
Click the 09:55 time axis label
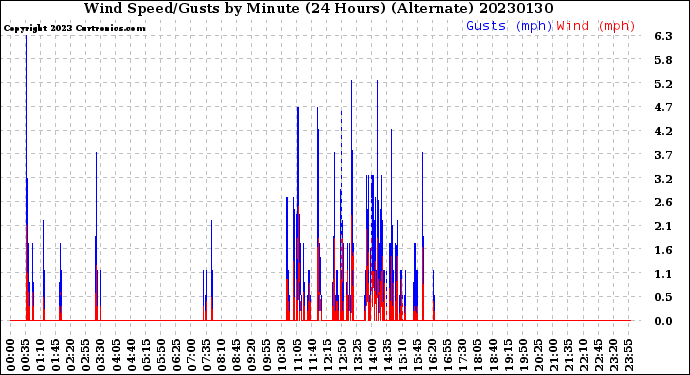pos(267,355)
